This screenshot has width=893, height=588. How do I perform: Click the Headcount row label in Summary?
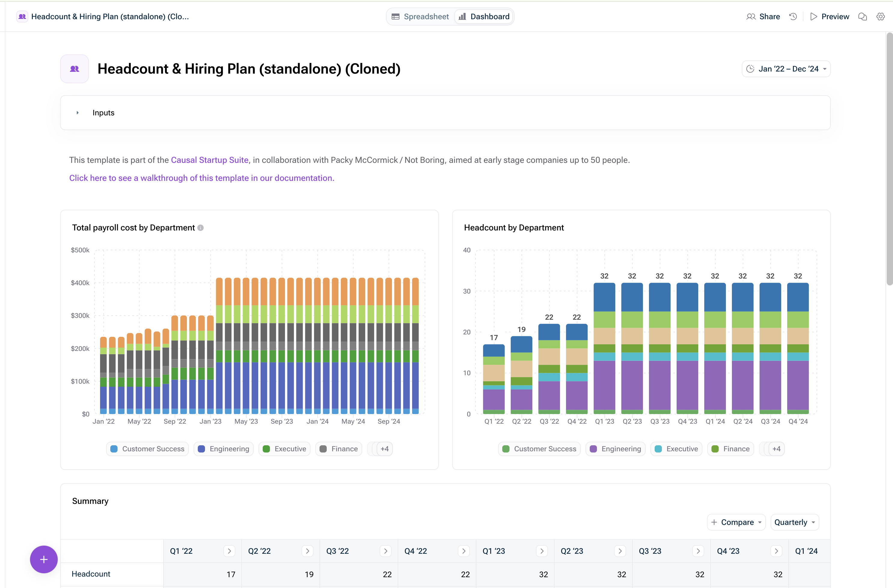[x=91, y=574]
